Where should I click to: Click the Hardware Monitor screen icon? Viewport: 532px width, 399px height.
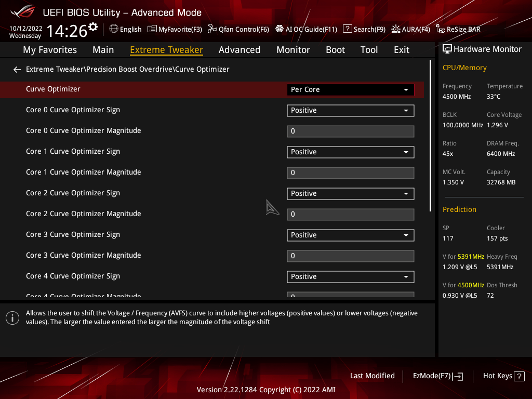coord(447,49)
